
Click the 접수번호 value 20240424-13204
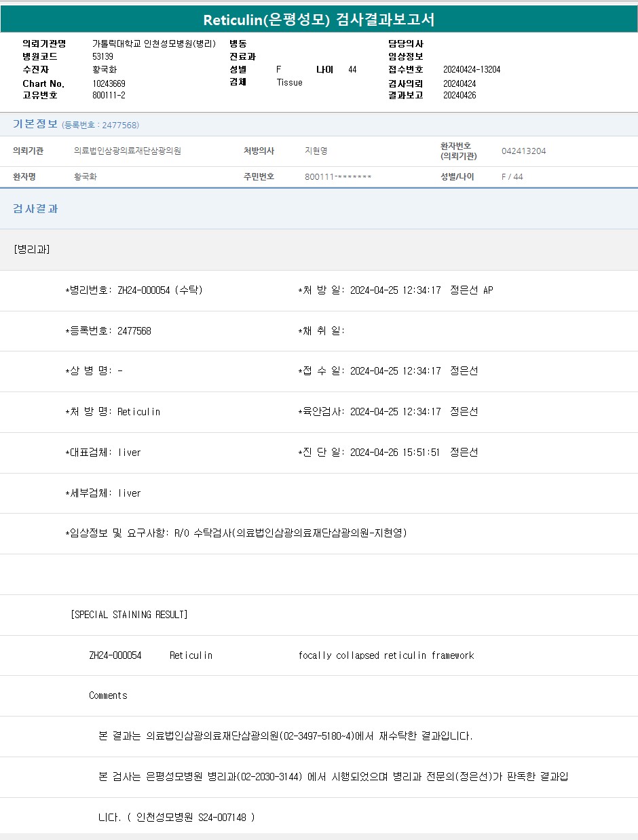(472, 69)
